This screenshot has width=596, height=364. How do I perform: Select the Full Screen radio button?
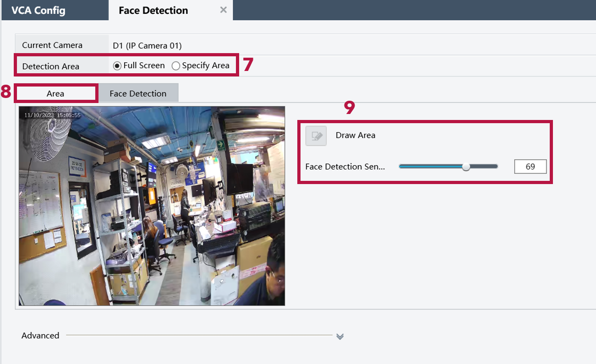pos(117,66)
